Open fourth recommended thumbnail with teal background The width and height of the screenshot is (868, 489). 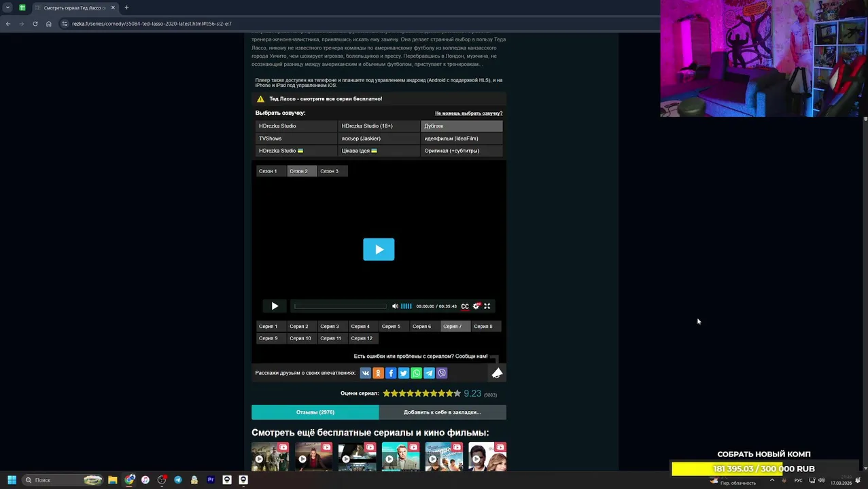click(400, 456)
